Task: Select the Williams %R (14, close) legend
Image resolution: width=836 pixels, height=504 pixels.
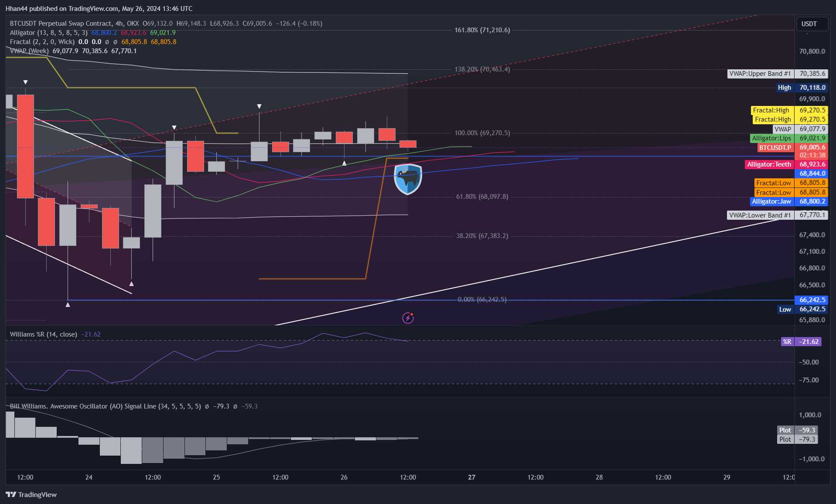Action: click(x=44, y=334)
